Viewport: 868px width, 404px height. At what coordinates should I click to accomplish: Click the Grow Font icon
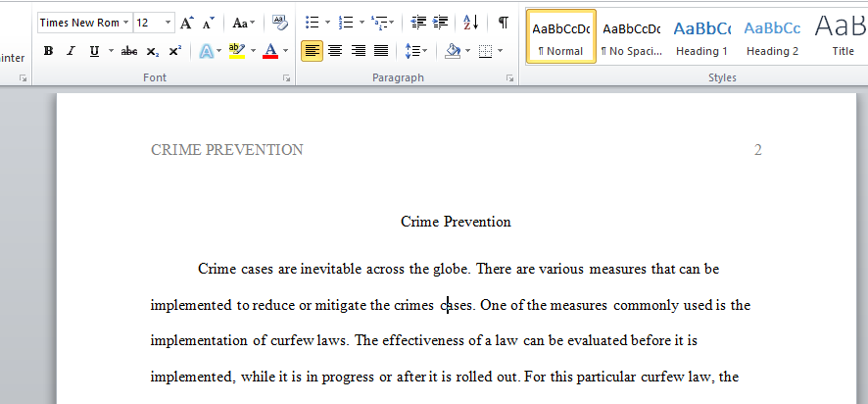pos(186,23)
